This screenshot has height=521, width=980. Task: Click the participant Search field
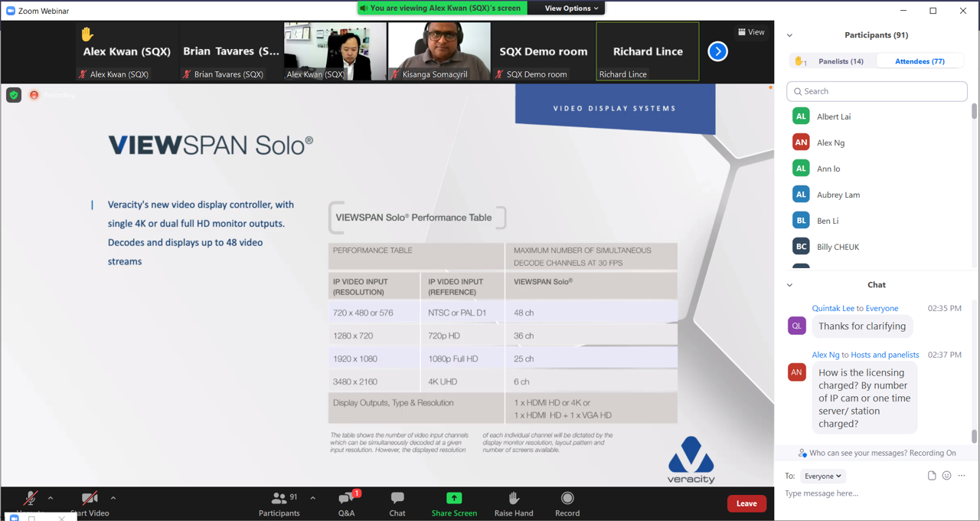[x=877, y=91]
